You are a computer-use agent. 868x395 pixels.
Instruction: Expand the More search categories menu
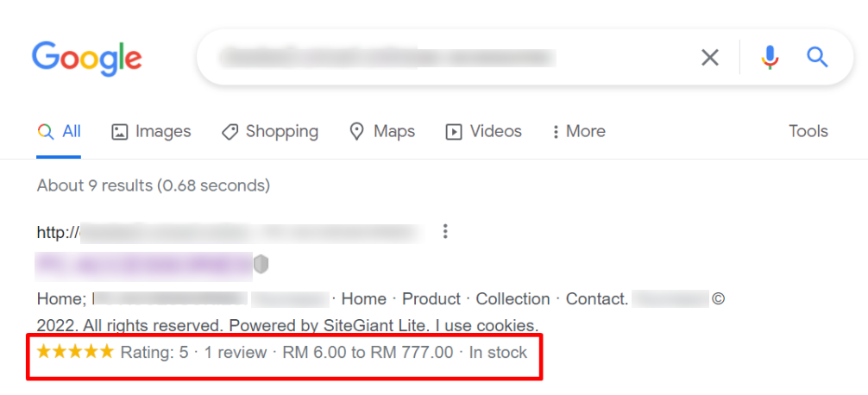(579, 132)
